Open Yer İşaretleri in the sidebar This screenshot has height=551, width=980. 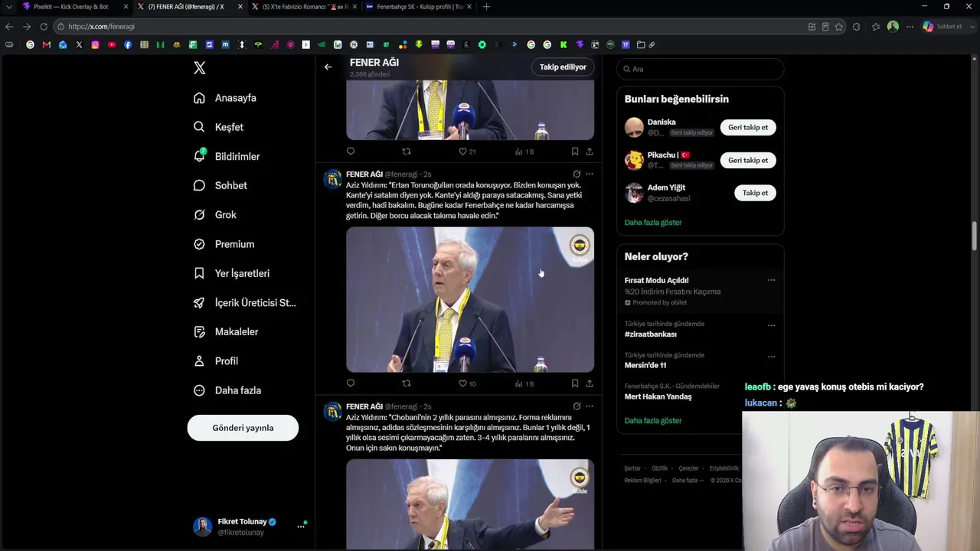tap(231, 273)
